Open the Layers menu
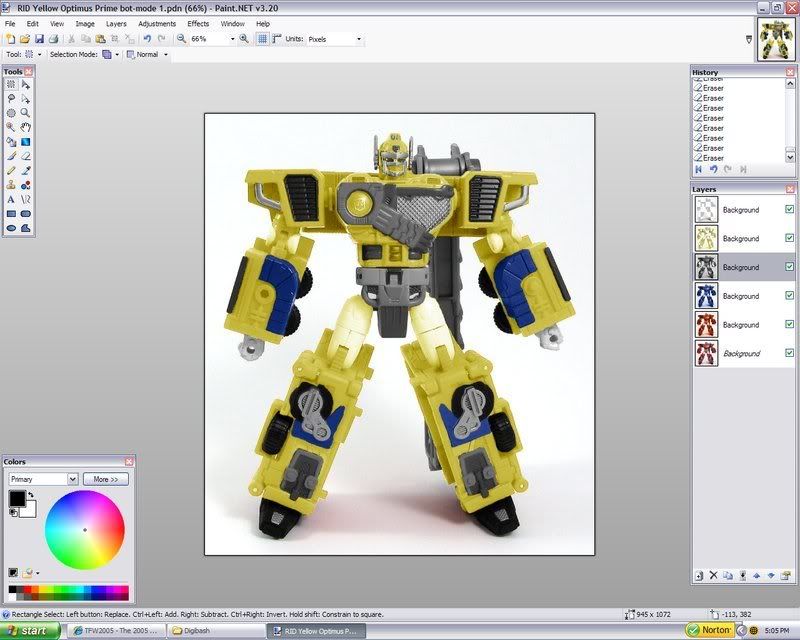This screenshot has height=640, width=800. pyautogui.click(x=116, y=23)
